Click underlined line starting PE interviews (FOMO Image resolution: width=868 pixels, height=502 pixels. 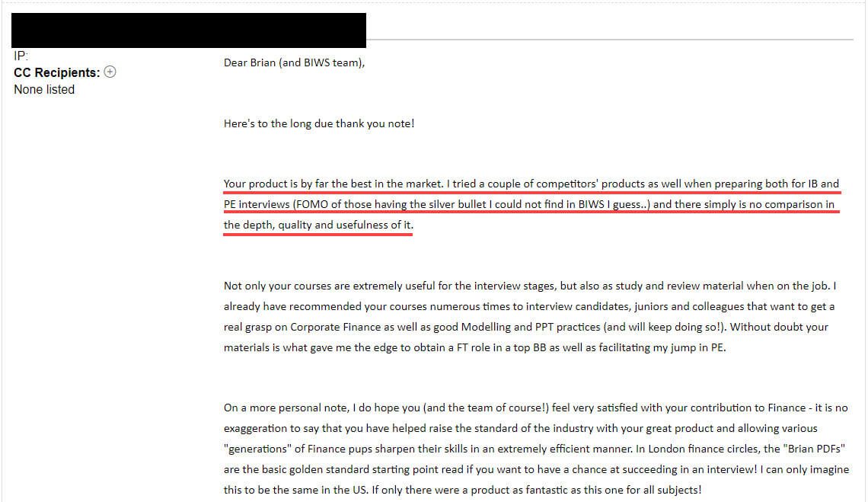point(529,204)
